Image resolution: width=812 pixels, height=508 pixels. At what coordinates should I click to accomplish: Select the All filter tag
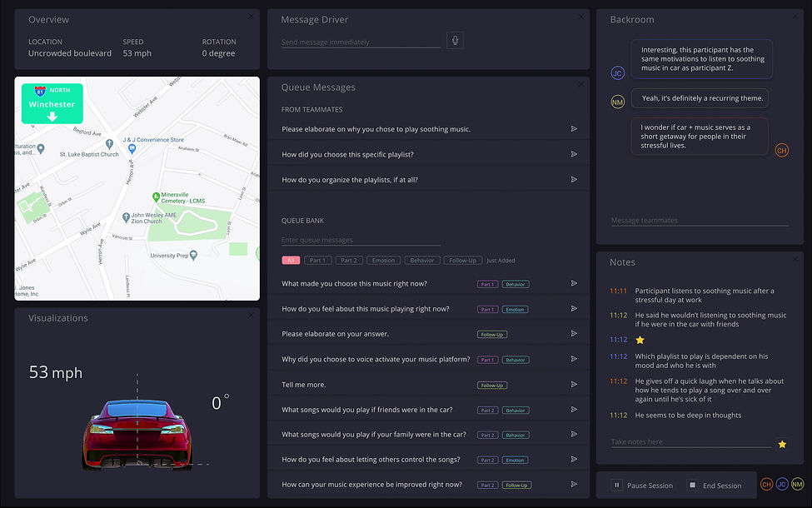(x=291, y=261)
